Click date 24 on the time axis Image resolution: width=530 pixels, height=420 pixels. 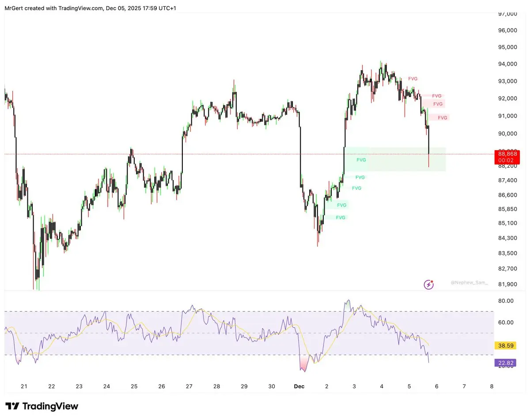click(x=106, y=386)
